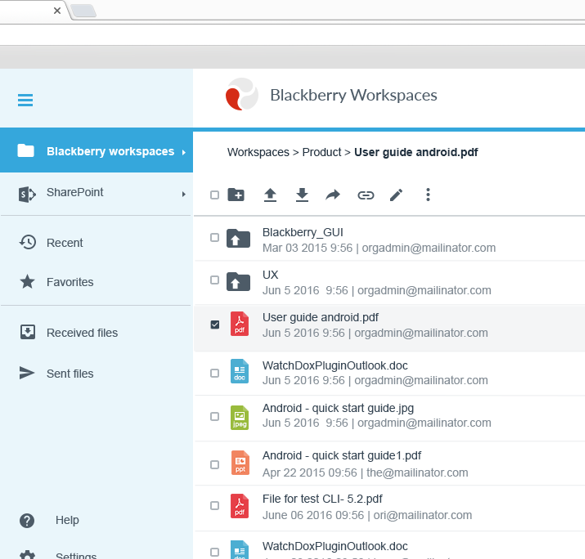Click the edit pencil toolbar icon
The image size is (585, 559).
pos(396,195)
